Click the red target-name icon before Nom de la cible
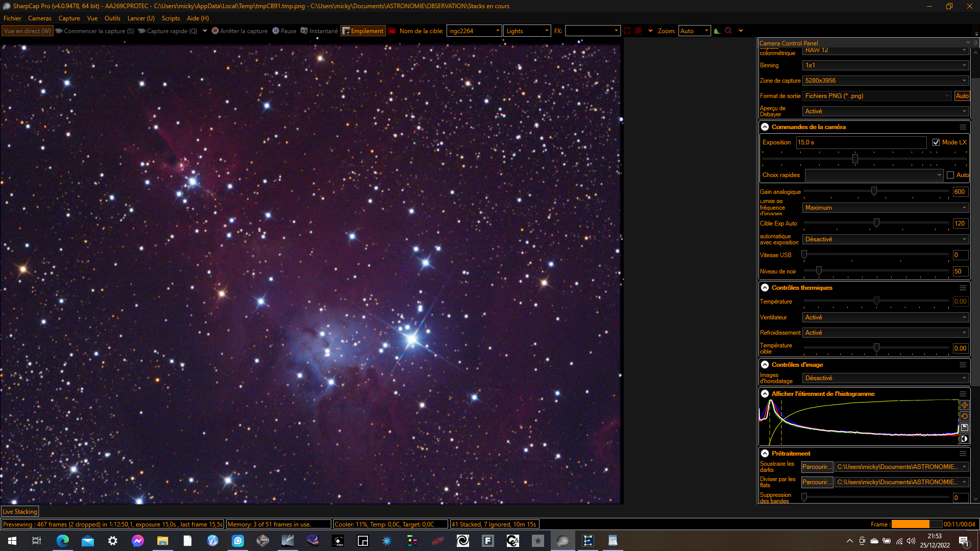This screenshot has width=980, height=551. tap(392, 31)
